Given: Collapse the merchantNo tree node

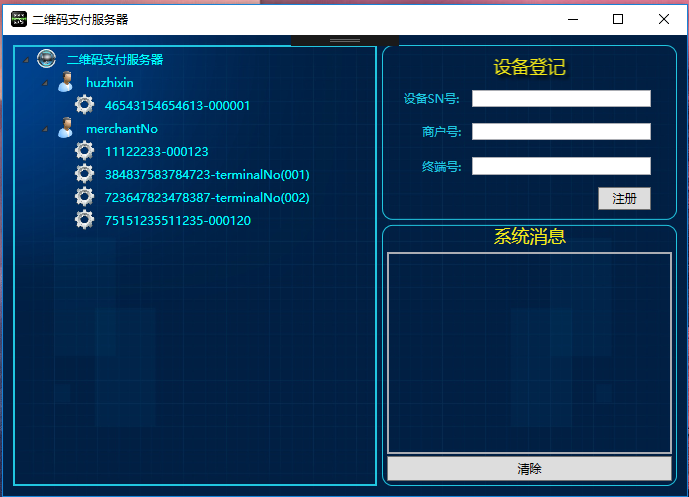Looking at the screenshot, I should click(45, 129).
